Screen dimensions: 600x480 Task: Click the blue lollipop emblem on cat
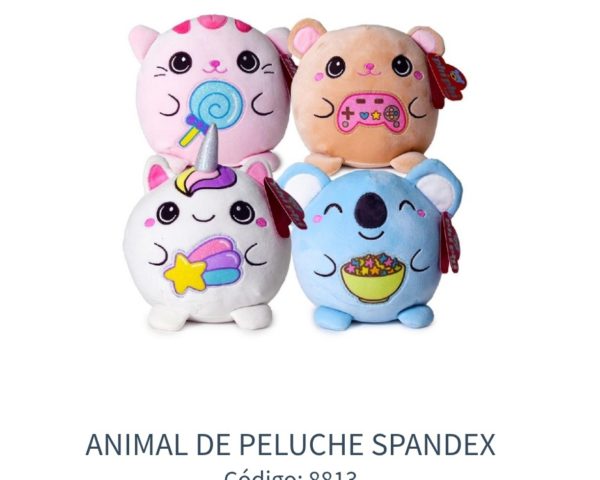(212, 111)
